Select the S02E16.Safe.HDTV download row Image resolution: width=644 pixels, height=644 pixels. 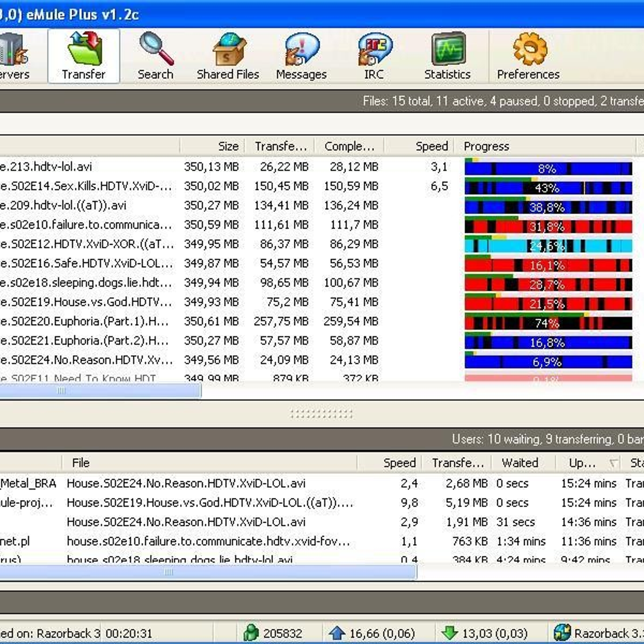pyautogui.click(x=322, y=263)
